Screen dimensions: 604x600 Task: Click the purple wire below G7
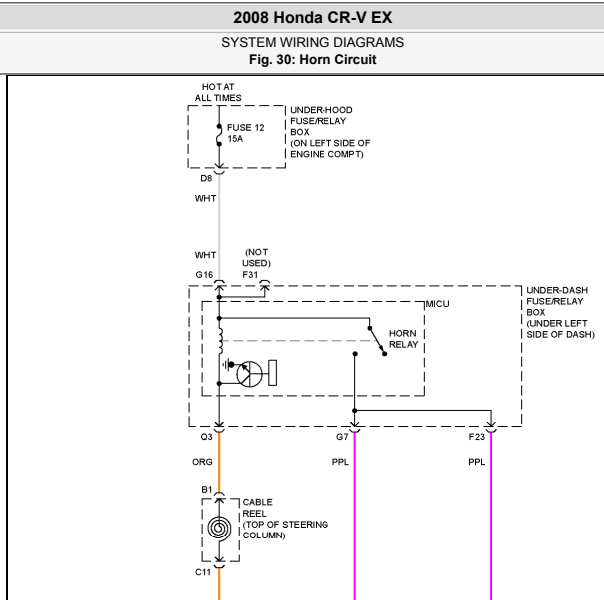coord(355,516)
